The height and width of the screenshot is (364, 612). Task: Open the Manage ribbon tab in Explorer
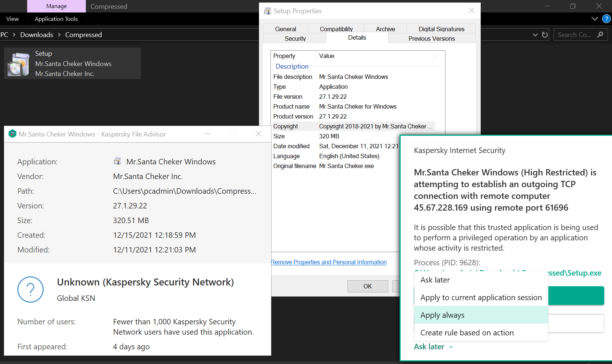(57, 6)
